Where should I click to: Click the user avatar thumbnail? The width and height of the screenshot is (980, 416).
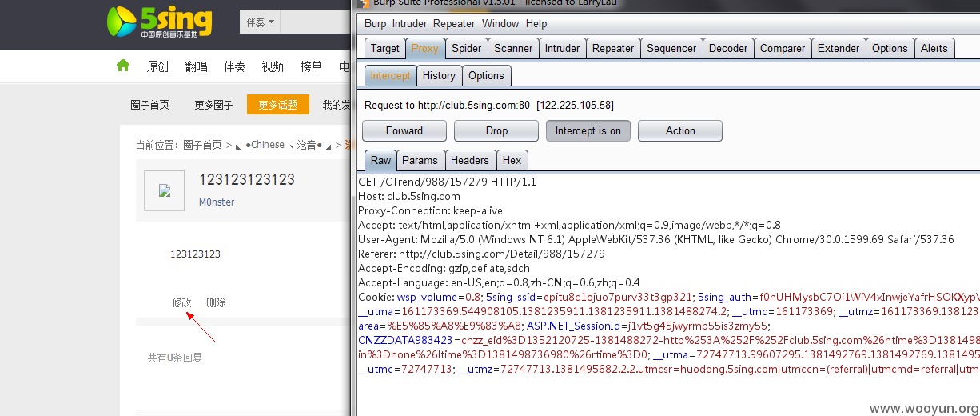tap(165, 190)
